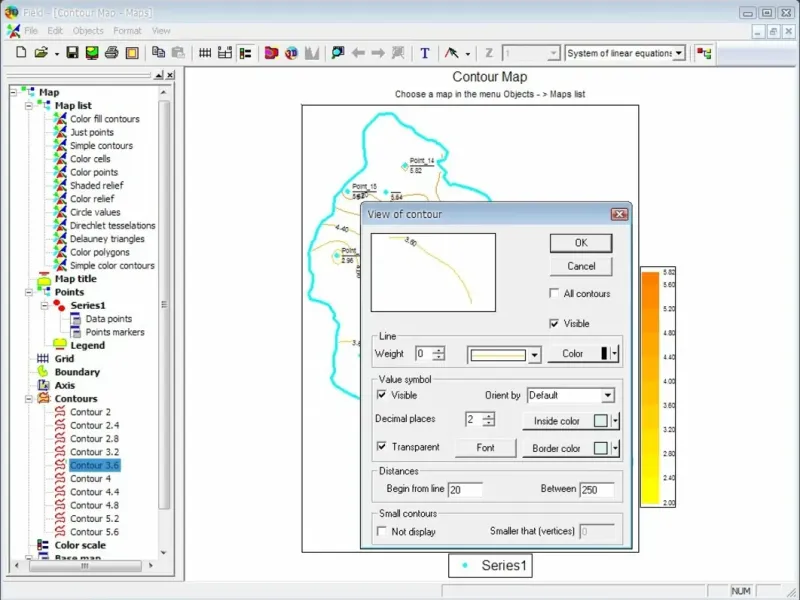800x600 pixels.
Task: Open the Format menu
Action: pos(127,31)
